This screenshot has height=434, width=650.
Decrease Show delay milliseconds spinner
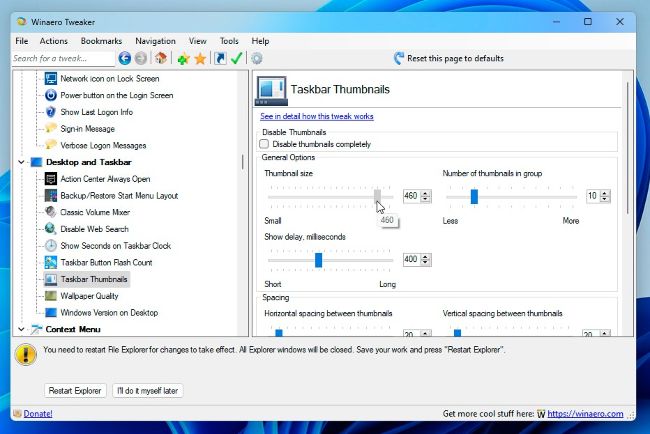point(425,263)
